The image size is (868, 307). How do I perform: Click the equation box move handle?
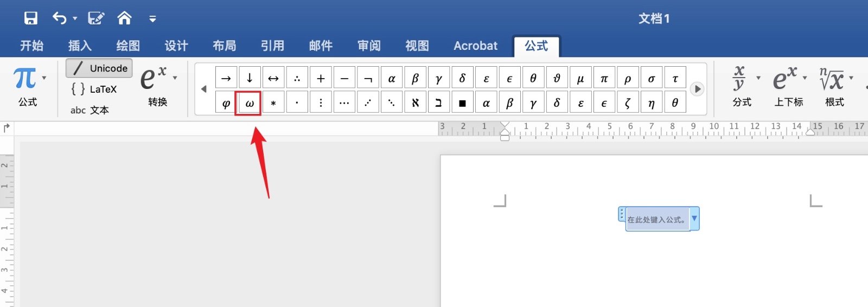(622, 214)
